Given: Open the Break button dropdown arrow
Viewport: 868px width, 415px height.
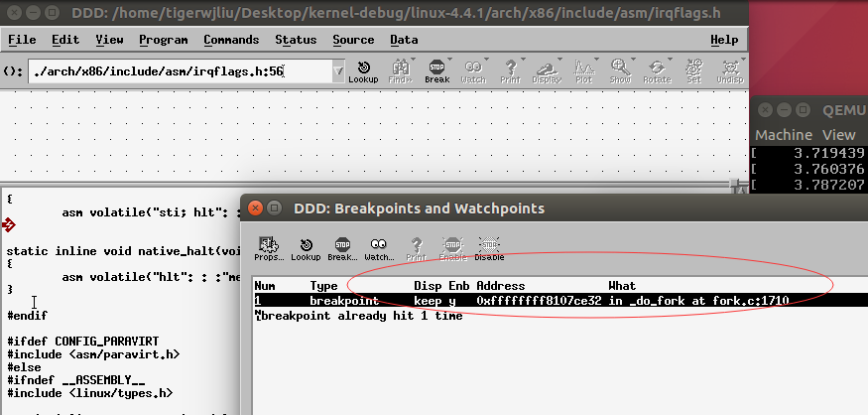Looking at the screenshot, I should point(449,60).
